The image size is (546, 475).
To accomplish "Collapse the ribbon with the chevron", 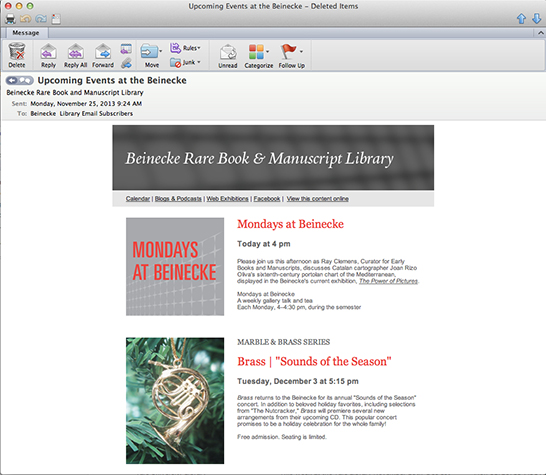I will (540, 33).
